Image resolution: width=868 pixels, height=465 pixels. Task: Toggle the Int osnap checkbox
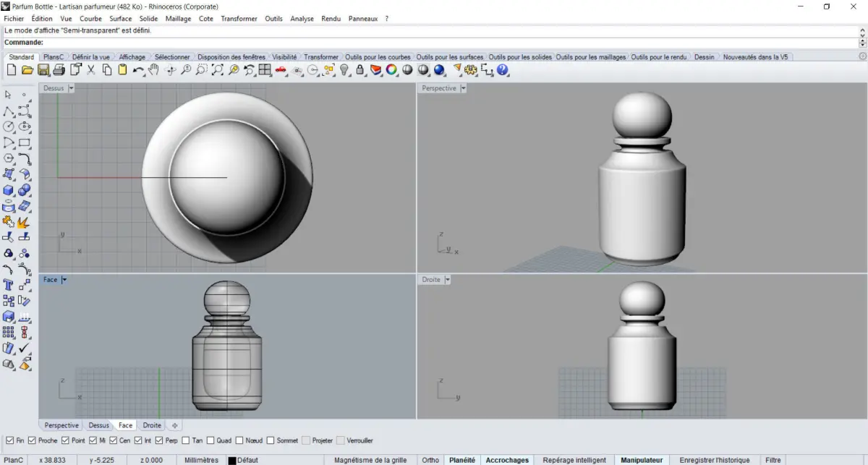pyautogui.click(x=137, y=440)
